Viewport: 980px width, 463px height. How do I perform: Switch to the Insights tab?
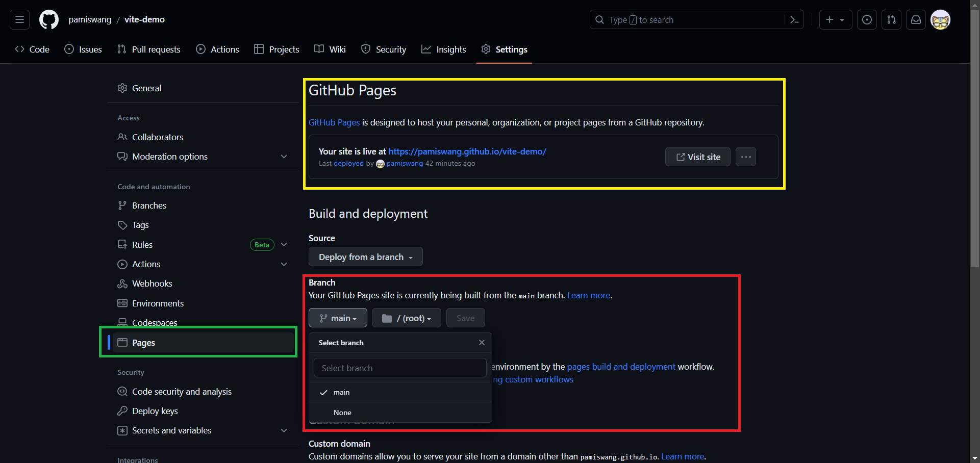444,49
